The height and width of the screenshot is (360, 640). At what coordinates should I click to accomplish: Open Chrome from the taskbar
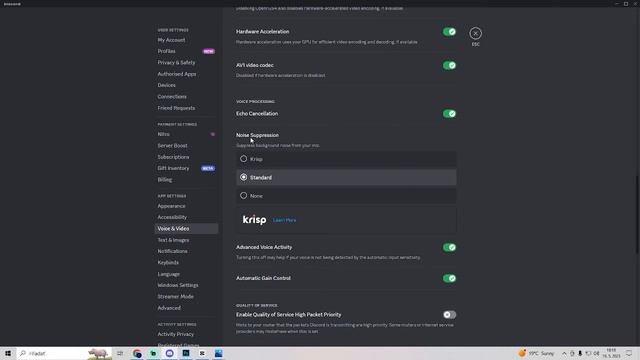pos(137,353)
